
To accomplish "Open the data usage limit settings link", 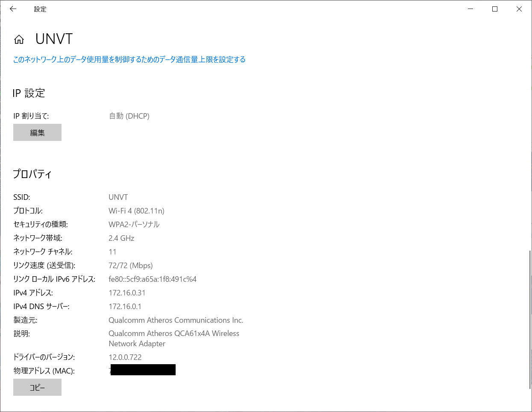I will click(129, 59).
